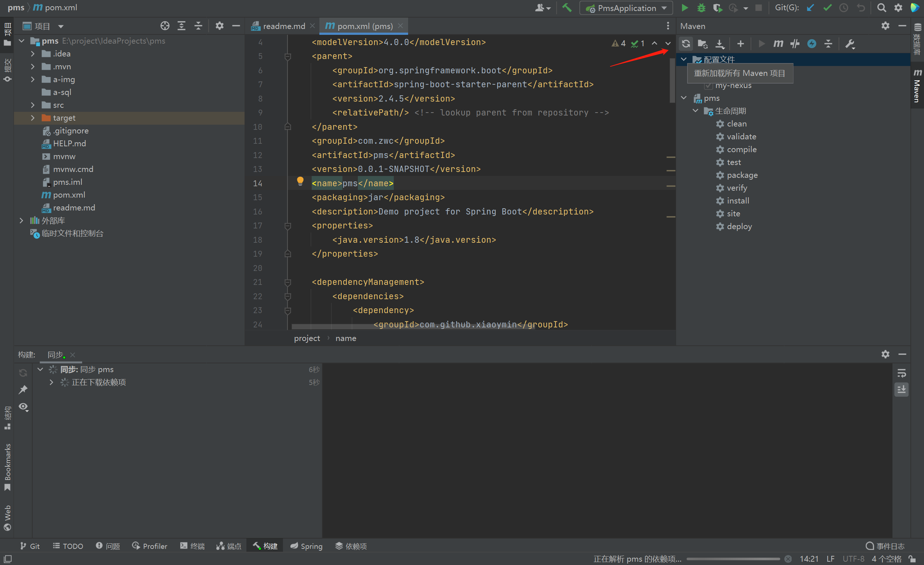Commit changes with green checkmark
Viewport: 924px width, 565px height.
click(x=827, y=8)
